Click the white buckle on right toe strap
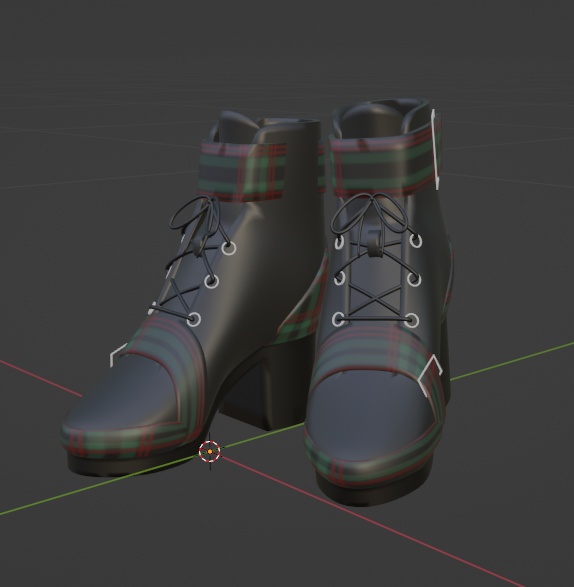Viewport: 574px width, 587px height. [430, 375]
